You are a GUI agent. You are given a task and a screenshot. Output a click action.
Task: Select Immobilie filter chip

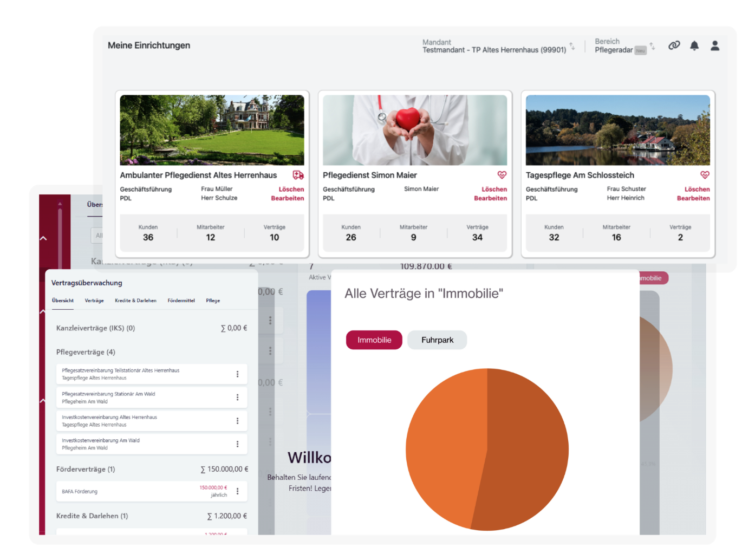pyautogui.click(x=374, y=340)
